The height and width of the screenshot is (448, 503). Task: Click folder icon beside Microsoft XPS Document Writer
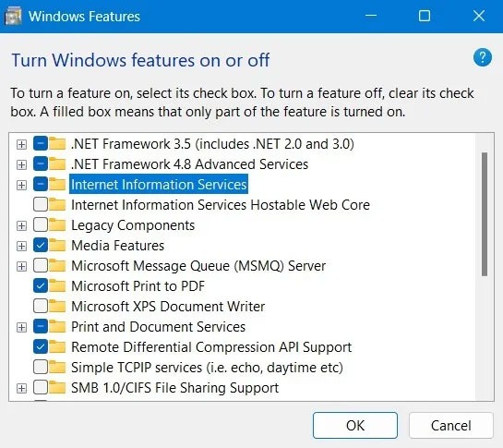[x=58, y=307]
